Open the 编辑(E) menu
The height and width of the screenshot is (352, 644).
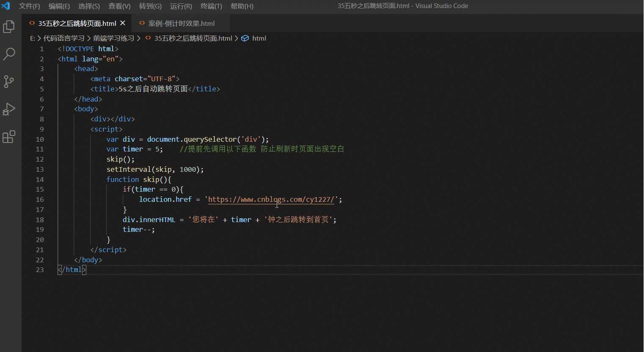(x=59, y=6)
